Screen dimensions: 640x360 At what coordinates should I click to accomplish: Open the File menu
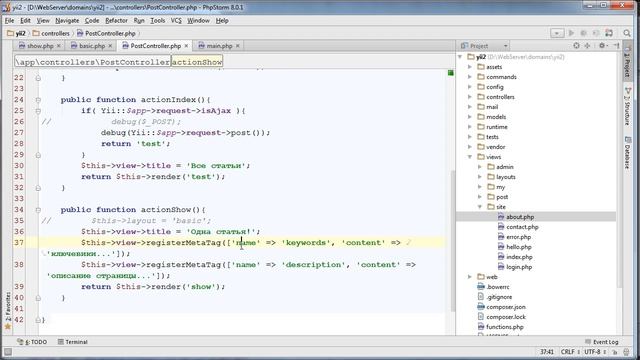point(9,20)
